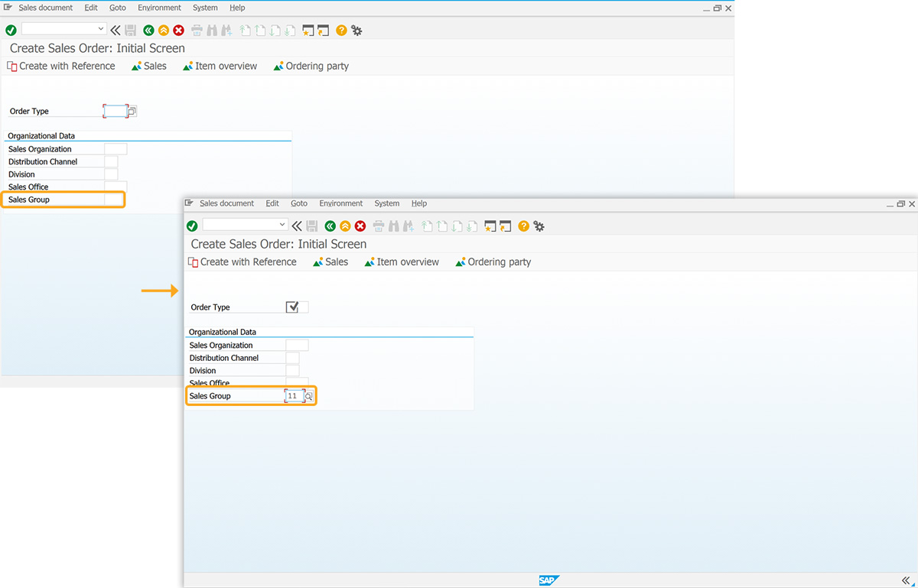Click Ordering party button in front window
918x588 pixels.
(x=493, y=262)
